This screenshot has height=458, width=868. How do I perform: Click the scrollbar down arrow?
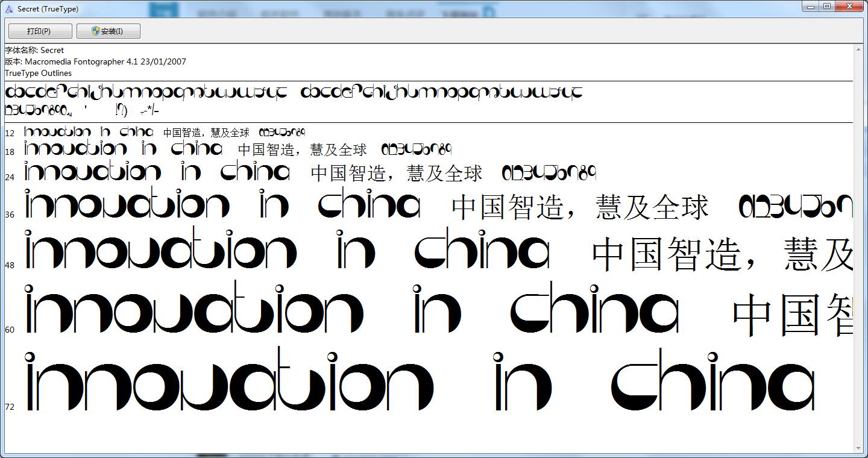[858, 448]
